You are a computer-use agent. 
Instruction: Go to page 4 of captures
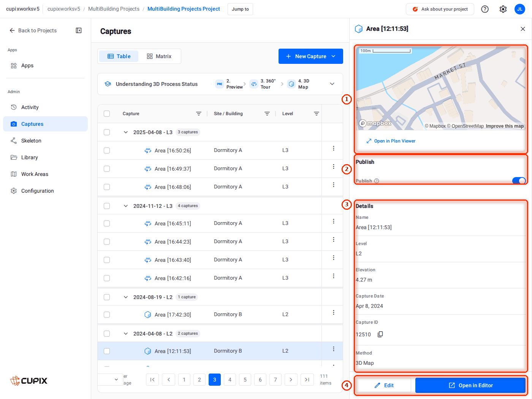tap(230, 380)
